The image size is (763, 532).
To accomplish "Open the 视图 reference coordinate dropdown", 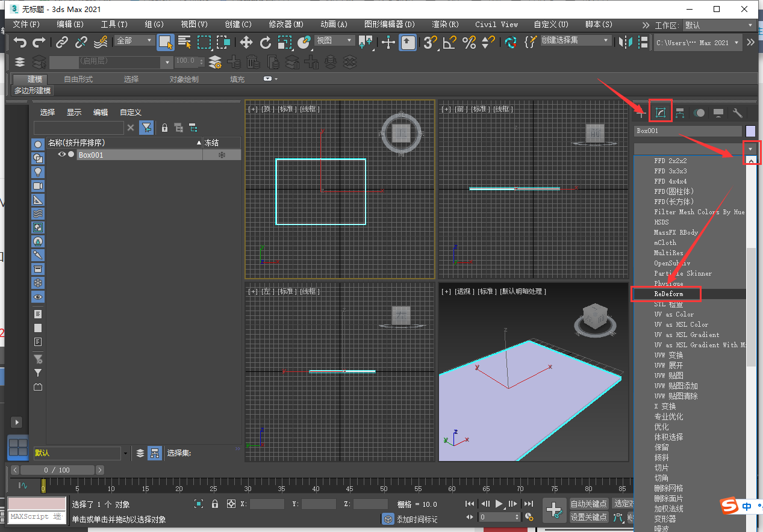I will point(335,40).
